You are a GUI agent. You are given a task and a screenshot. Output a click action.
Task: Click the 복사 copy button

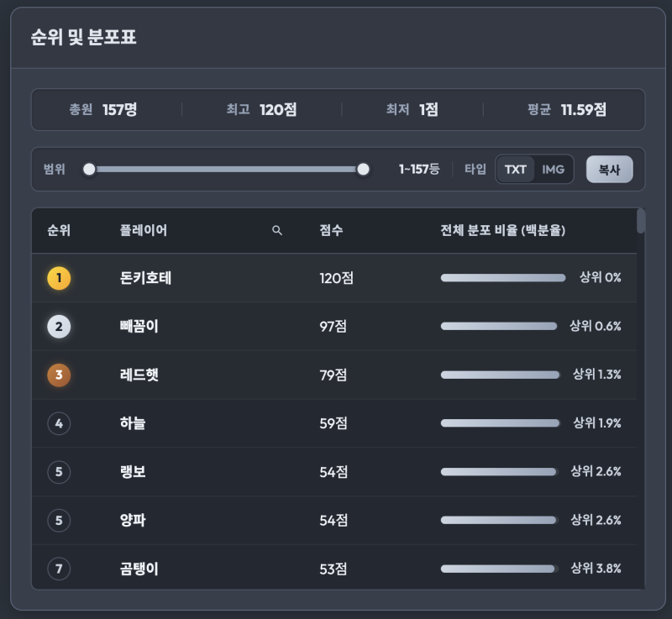[x=609, y=169]
